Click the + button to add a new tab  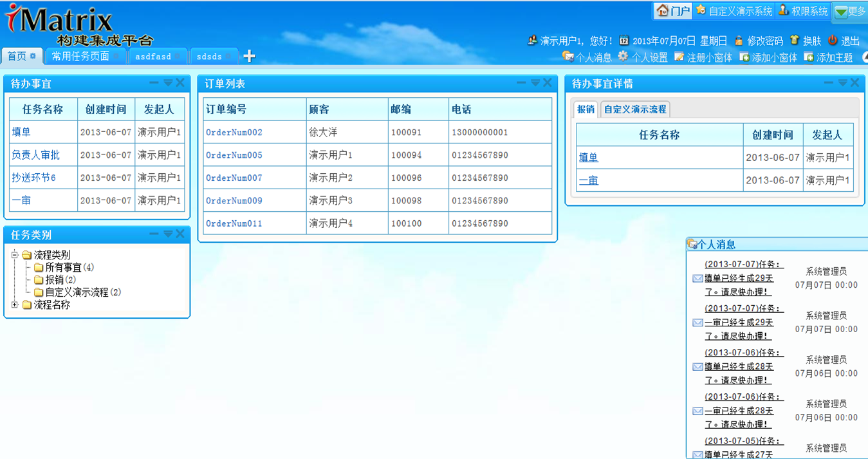[249, 56]
